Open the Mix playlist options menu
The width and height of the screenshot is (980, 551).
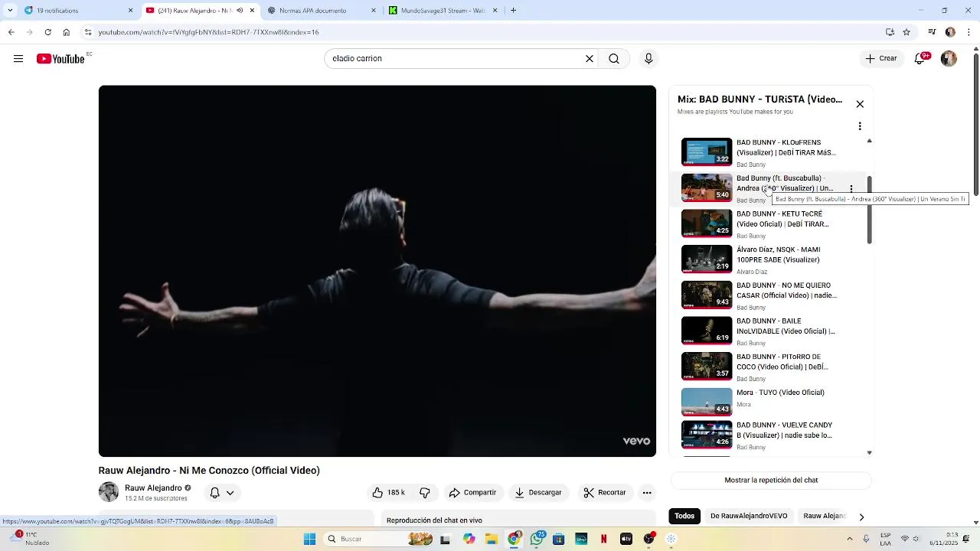tap(860, 126)
